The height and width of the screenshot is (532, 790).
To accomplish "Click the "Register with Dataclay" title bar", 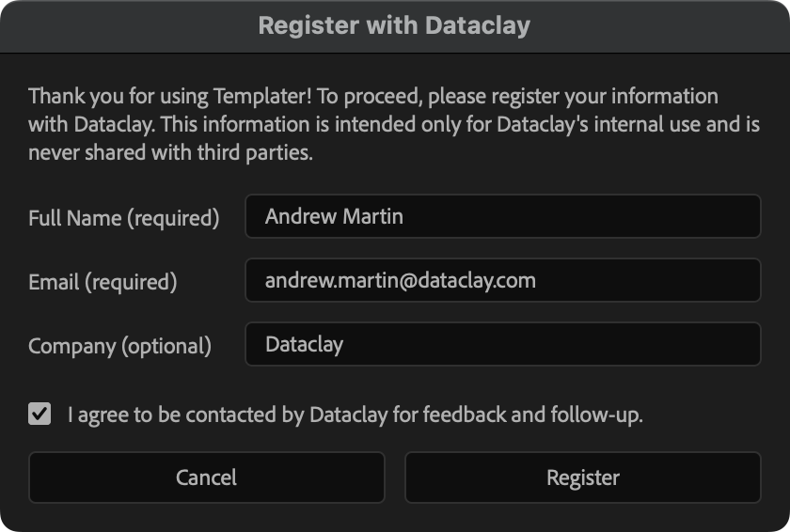I will point(394,25).
